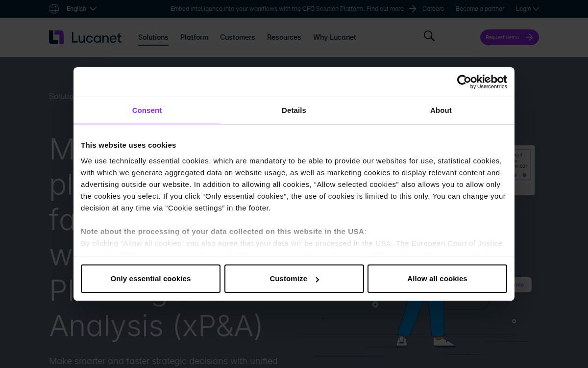Click Allow all cookies button
The image size is (588, 368).
(437, 279)
